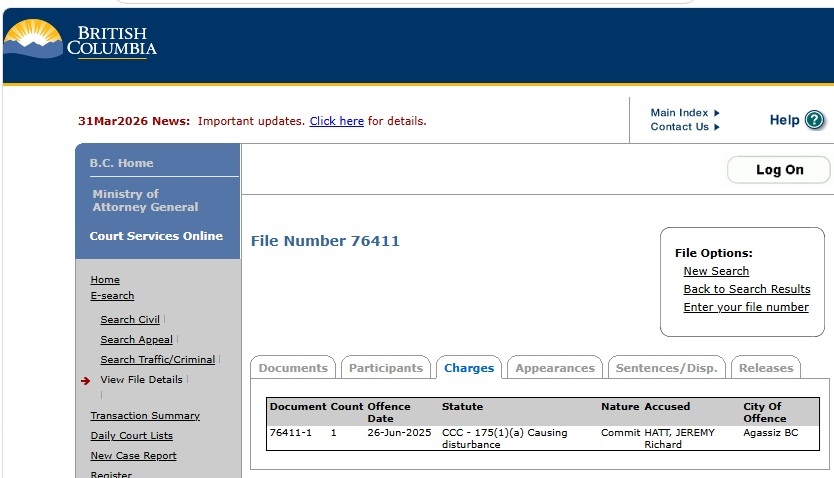834x478 pixels.
Task: Click the British Columbia sun logo
Action: [x=33, y=39]
